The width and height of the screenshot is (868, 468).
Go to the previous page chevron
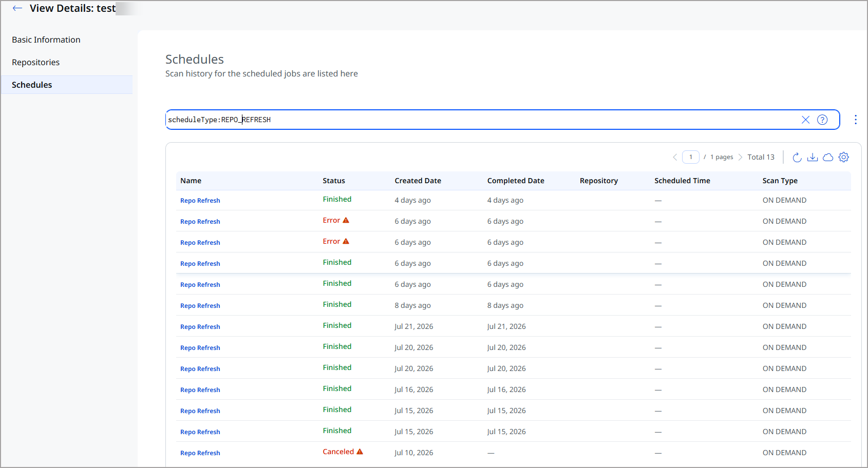675,157
